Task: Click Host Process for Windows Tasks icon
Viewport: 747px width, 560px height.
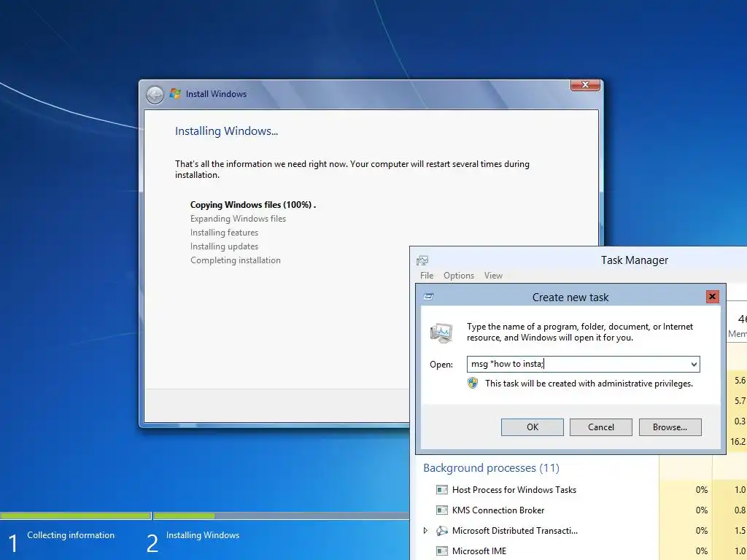Action: click(442, 489)
